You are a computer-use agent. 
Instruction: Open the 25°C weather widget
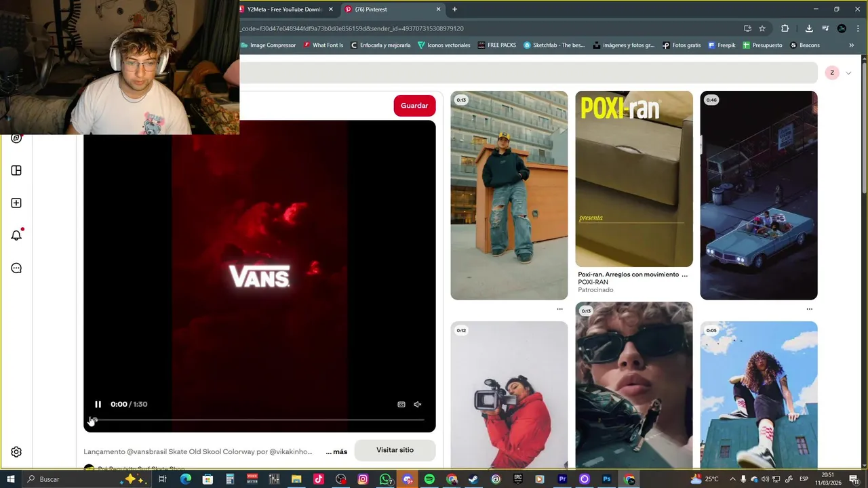[704, 479]
